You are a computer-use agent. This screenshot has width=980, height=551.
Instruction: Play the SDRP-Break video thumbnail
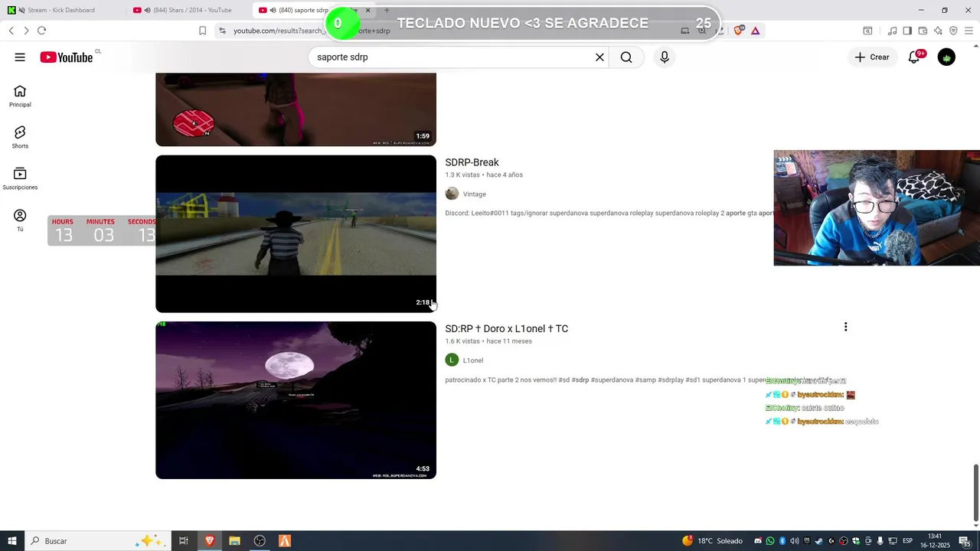tap(296, 234)
